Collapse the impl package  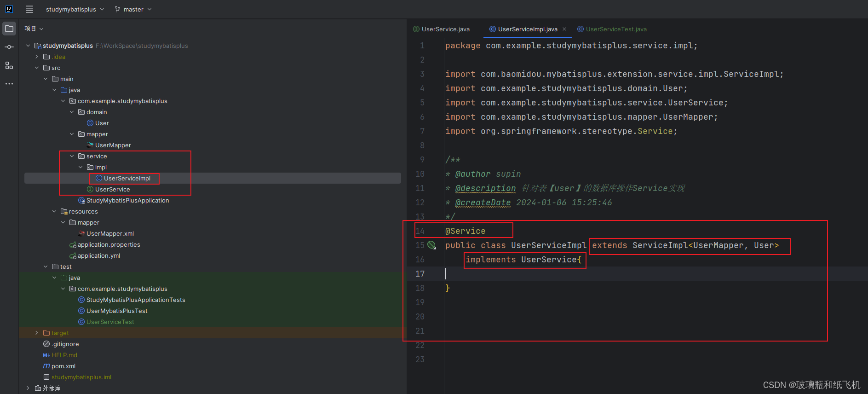80,167
